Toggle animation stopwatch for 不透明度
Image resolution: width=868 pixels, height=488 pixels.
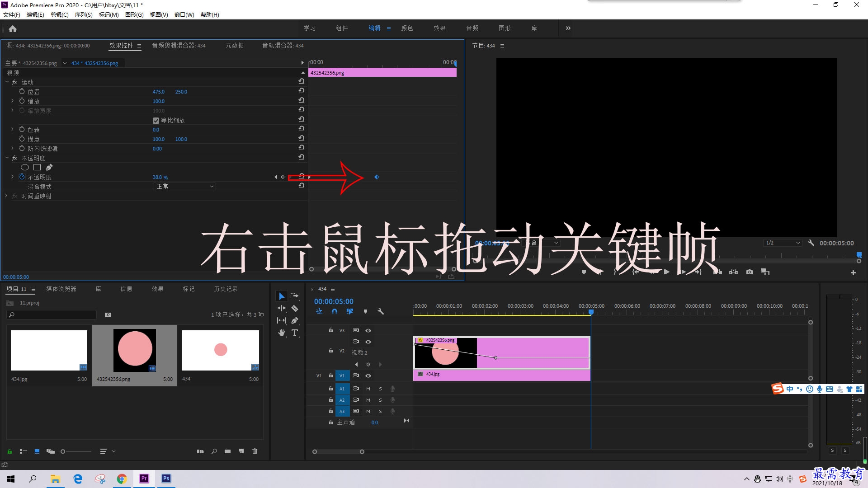pyautogui.click(x=22, y=177)
